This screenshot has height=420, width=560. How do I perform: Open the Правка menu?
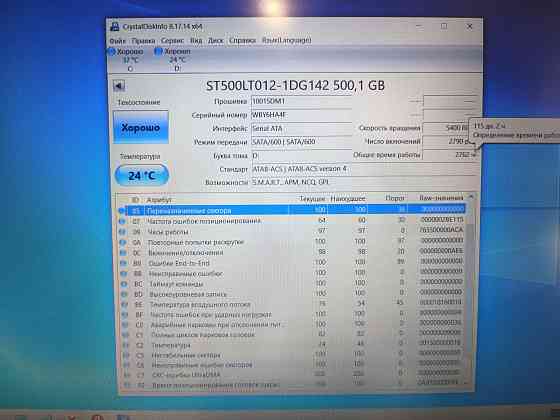pyautogui.click(x=144, y=41)
